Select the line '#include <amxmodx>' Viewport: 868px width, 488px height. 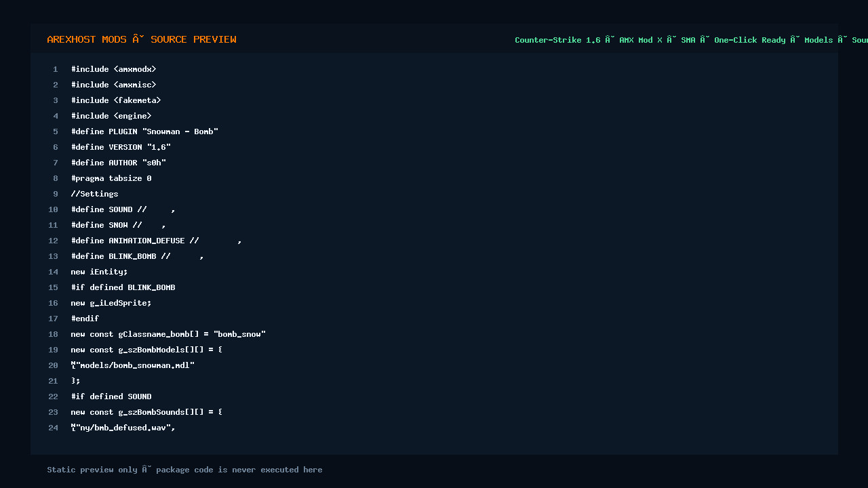click(113, 69)
